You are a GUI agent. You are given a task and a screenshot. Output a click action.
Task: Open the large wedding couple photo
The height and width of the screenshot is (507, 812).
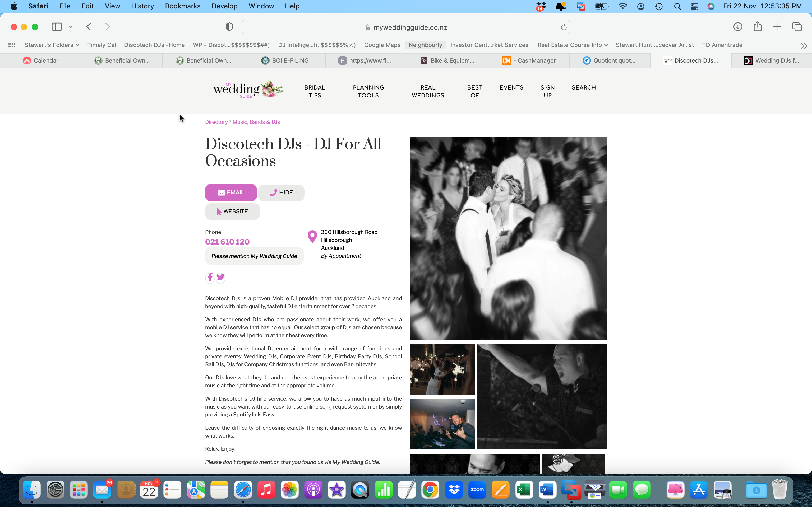click(508, 238)
